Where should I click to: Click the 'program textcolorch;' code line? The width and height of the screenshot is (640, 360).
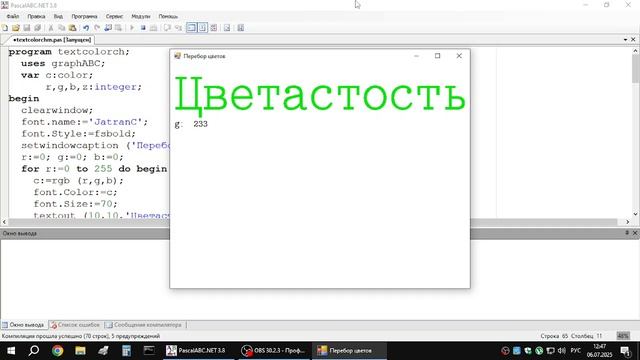tap(69, 52)
